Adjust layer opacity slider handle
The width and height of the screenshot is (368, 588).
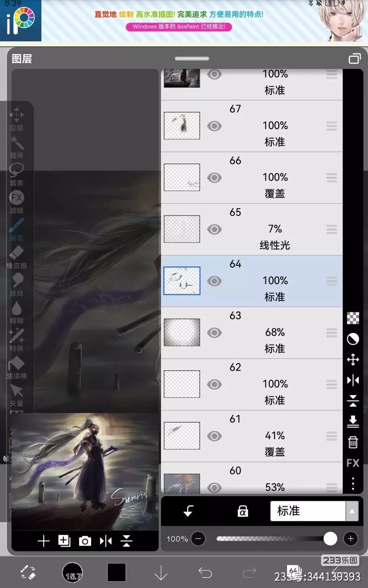pyautogui.click(x=330, y=539)
